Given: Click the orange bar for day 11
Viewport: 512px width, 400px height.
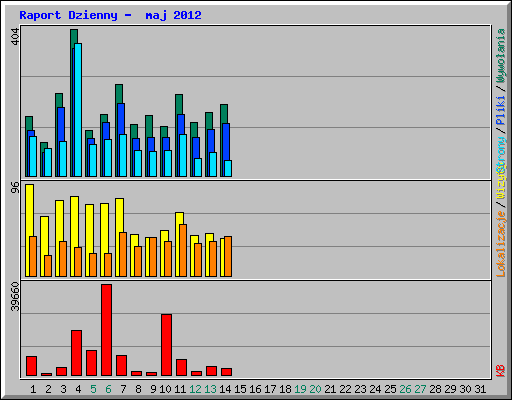Looking at the screenshot, I should coord(183,250).
